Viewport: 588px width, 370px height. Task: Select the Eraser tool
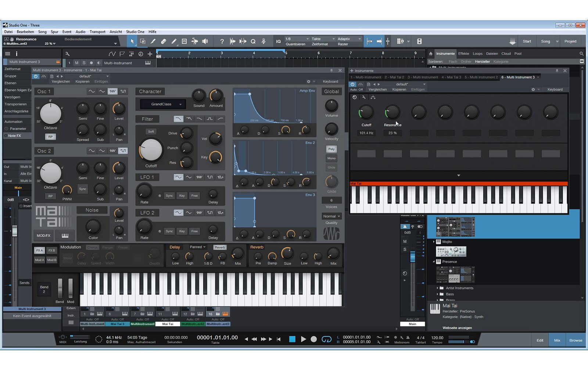tap(164, 42)
